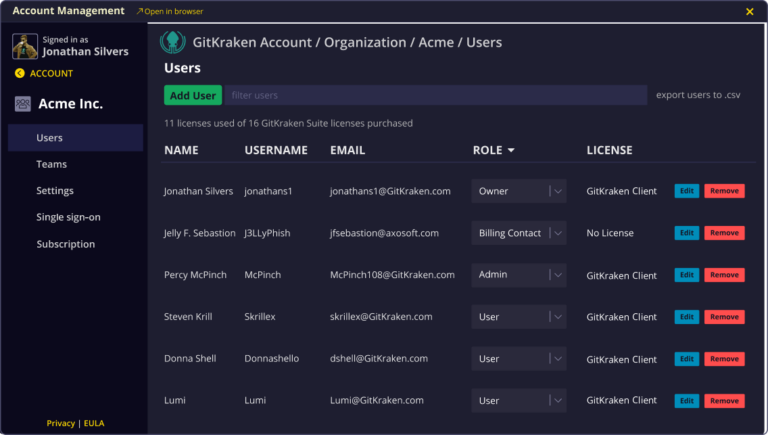768x435 pixels.
Task: Select email dshell@GitKraken.com
Action: pyautogui.click(x=379, y=358)
